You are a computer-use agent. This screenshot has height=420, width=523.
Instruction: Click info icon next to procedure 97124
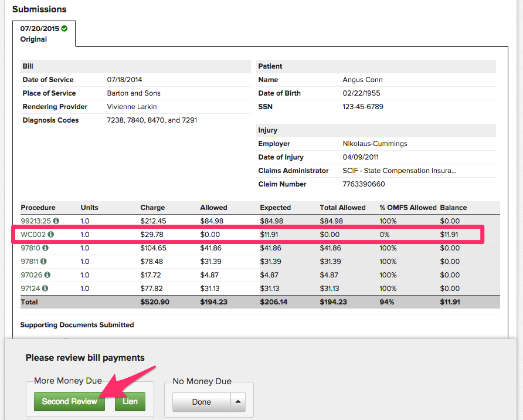pos(45,288)
